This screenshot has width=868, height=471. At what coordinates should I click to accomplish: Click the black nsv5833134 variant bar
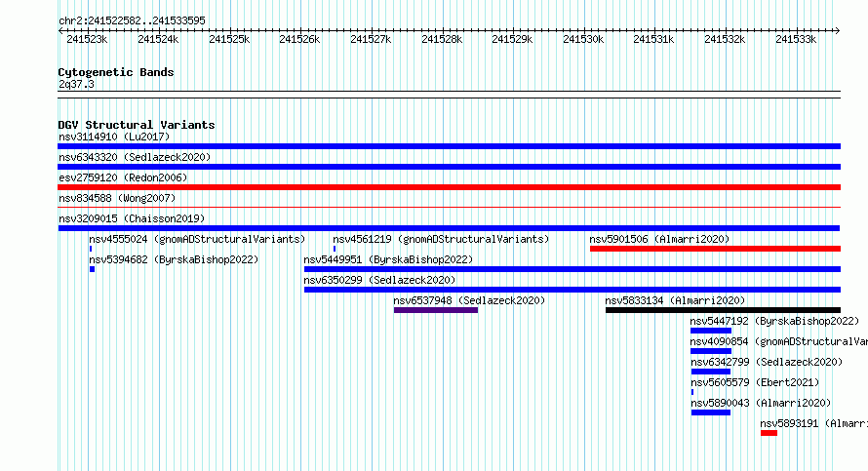[x=723, y=310]
